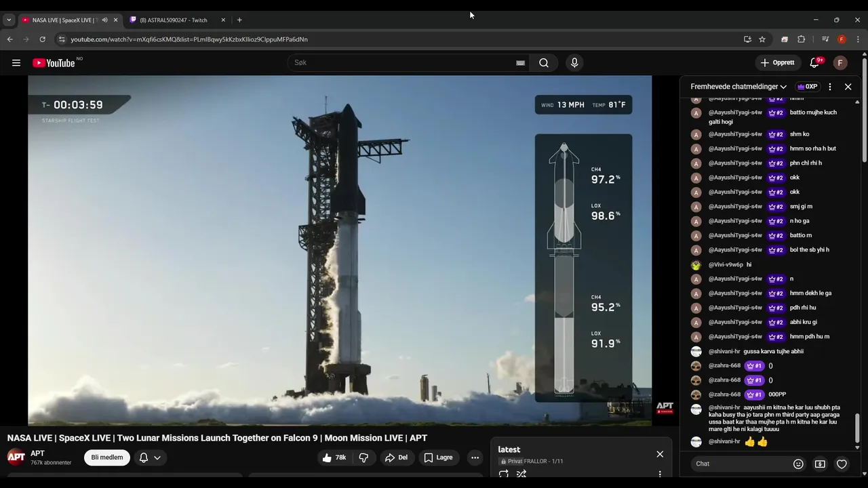Screen dimensions: 868x488
Task: Open browser Extensions puzzle icon
Action: [x=801, y=39]
